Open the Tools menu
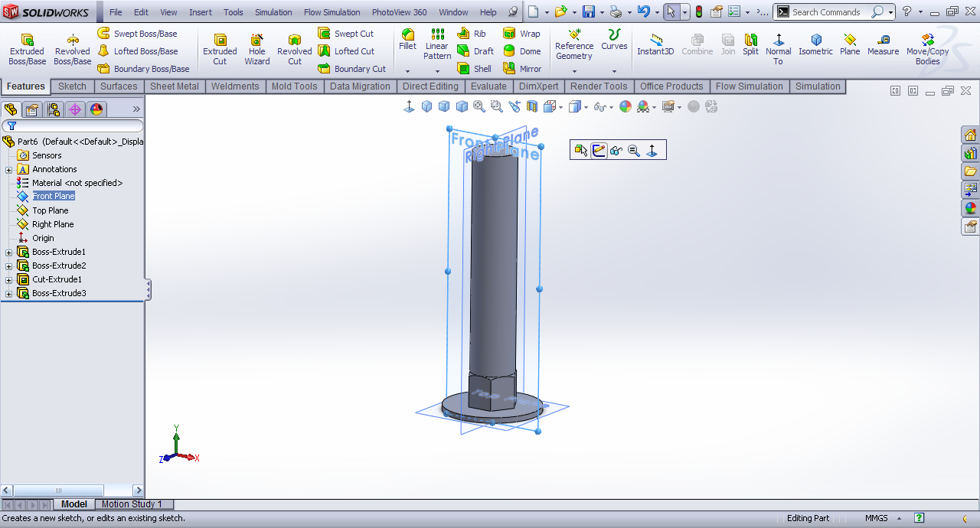The image size is (980, 528). pyautogui.click(x=234, y=12)
